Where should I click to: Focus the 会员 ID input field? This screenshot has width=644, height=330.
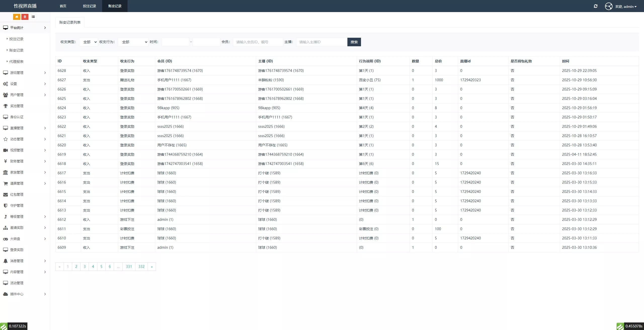click(258, 42)
